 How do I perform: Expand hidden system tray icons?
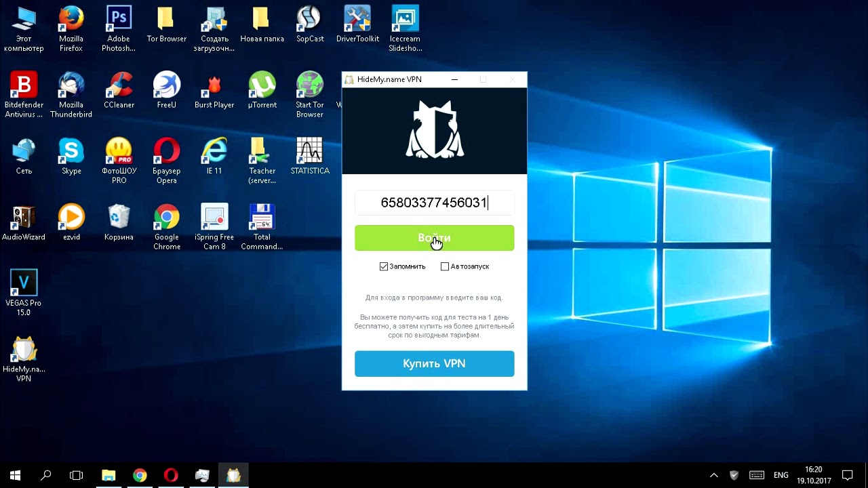(x=713, y=475)
